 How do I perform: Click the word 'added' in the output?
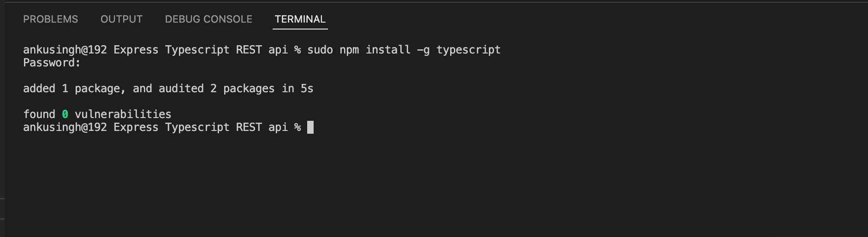[x=39, y=89]
